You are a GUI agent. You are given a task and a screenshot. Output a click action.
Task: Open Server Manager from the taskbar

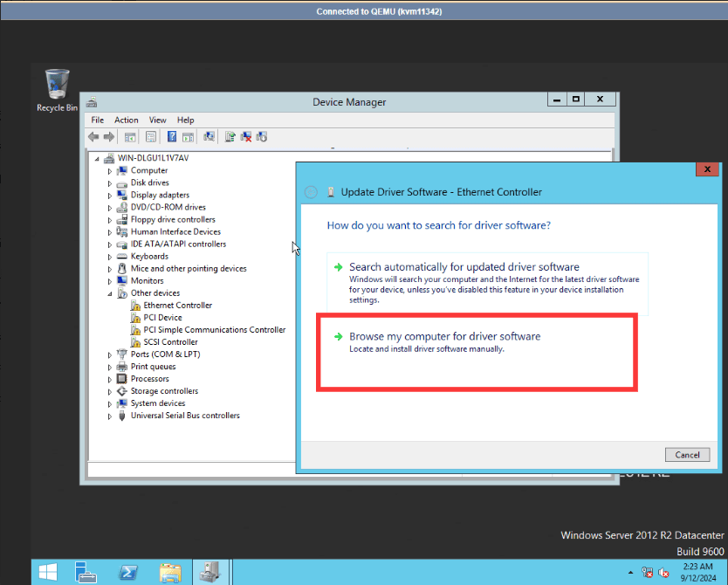point(86,572)
